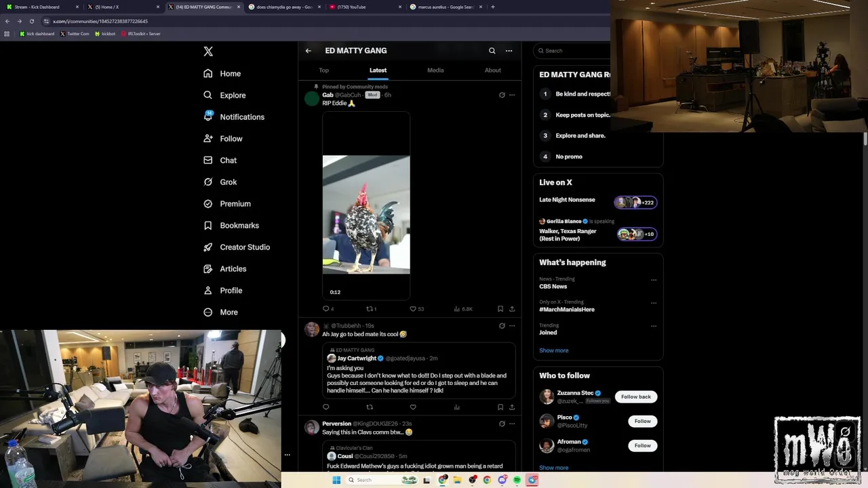Bookmark Trubbehh's post
Viewport: 868px width, 488px height.
pyautogui.click(x=500, y=407)
